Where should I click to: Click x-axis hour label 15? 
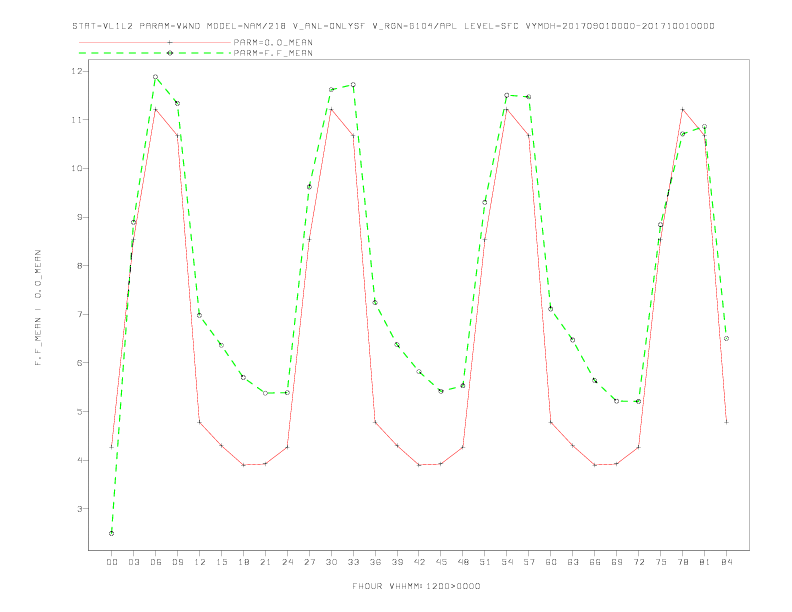click(x=221, y=562)
